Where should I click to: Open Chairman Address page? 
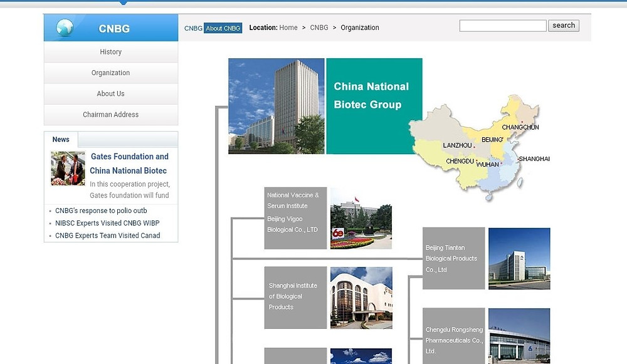click(x=111, y=114)
